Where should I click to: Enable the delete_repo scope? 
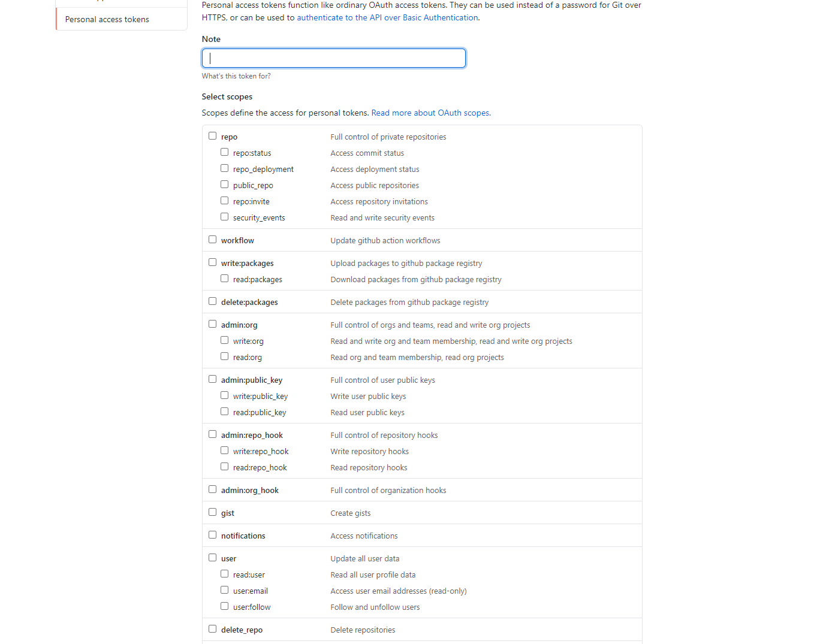pos(212,628)
